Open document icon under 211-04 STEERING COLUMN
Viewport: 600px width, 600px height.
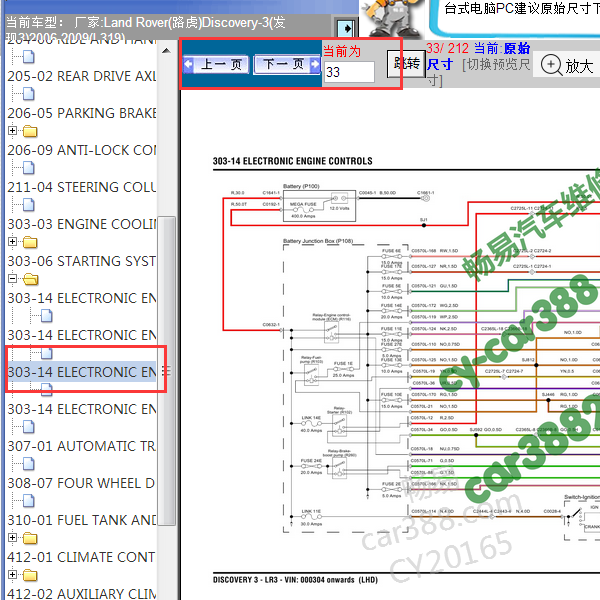tap(29, 205)
